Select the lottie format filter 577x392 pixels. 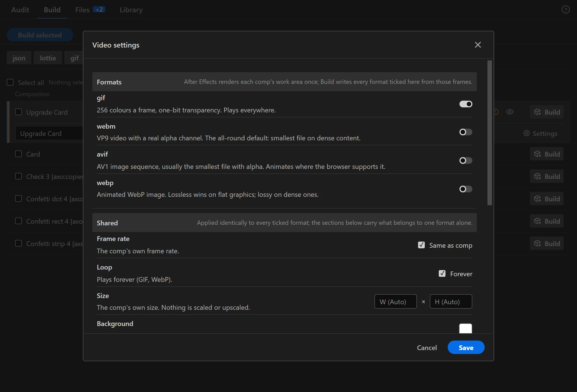click(x=48, y=58)
